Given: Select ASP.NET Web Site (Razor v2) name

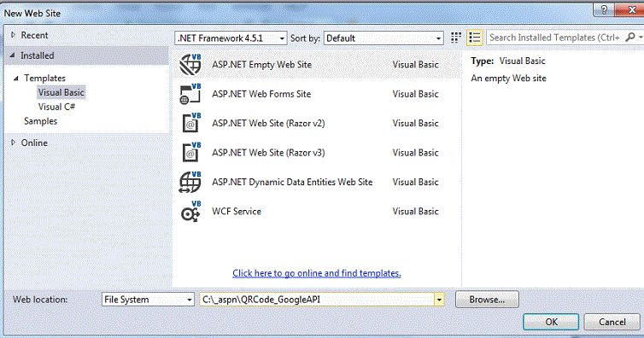Looking at the screenshot, I should [x=268, y=124].
